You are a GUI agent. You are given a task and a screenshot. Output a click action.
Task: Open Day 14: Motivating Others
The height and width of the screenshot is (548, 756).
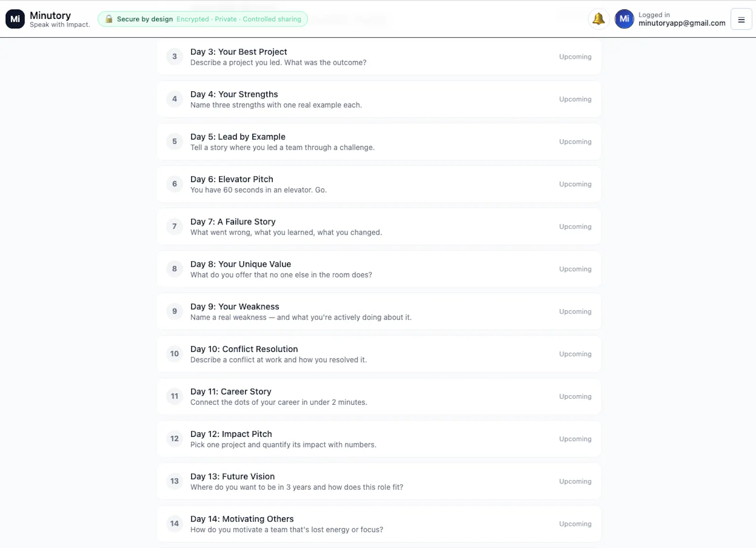378,523
